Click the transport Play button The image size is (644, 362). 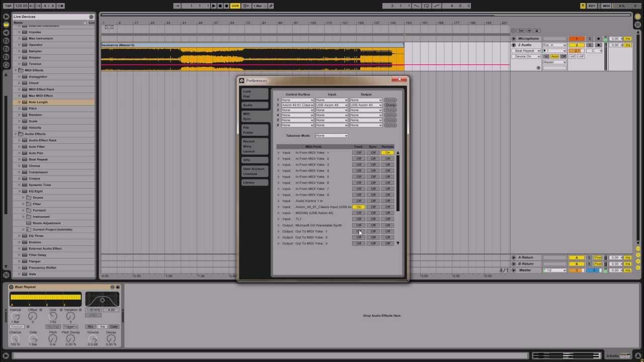(x=213, y=6)
